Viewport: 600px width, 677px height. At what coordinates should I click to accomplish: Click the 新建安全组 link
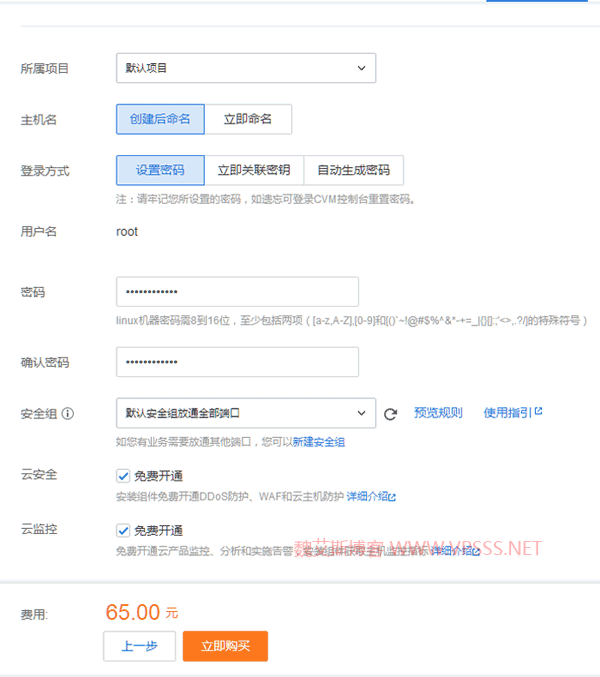pyautogui.click(x=318, y=441)
